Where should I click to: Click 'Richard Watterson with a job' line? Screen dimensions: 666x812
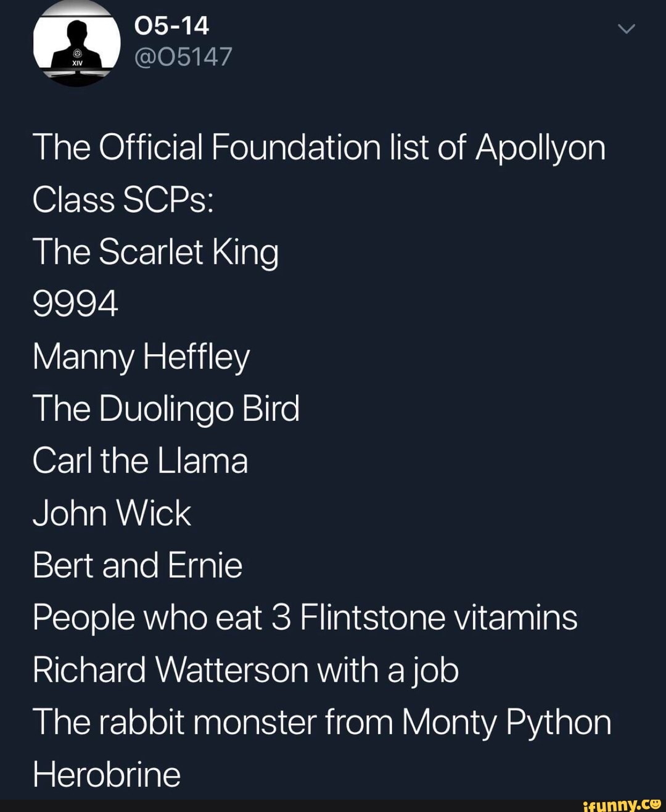pyautogui.click(x=244, y=669)
